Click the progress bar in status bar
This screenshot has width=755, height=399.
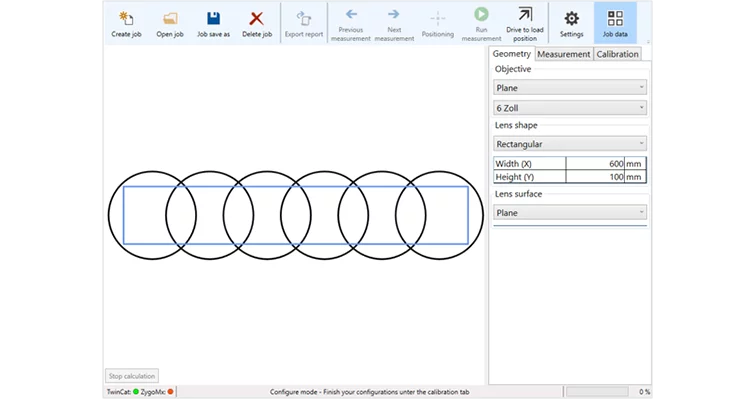click(x=597, y=392)
